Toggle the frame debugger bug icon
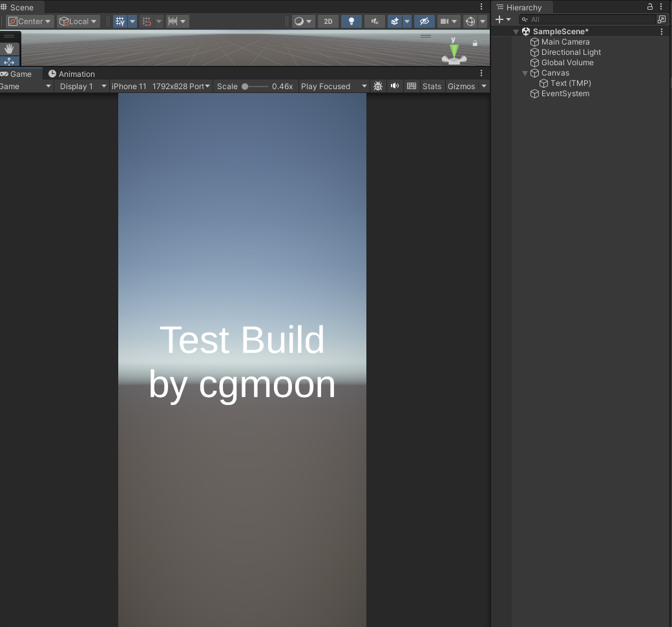Viewport: 672px width, 627px height. tap(378, 87)
